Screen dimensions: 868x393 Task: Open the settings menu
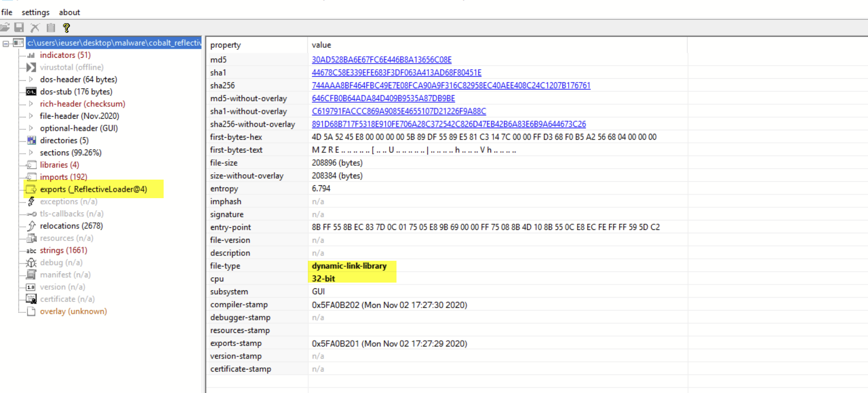point(35,12)
